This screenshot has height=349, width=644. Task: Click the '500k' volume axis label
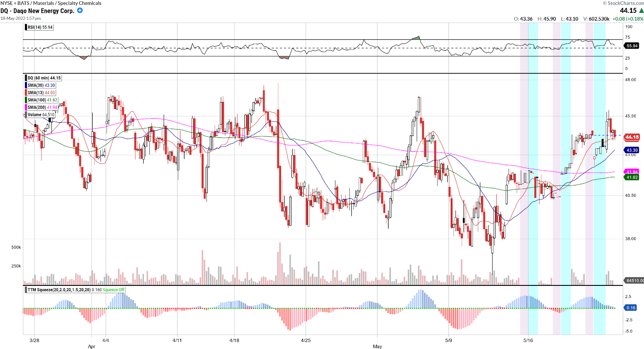[16, 248]
